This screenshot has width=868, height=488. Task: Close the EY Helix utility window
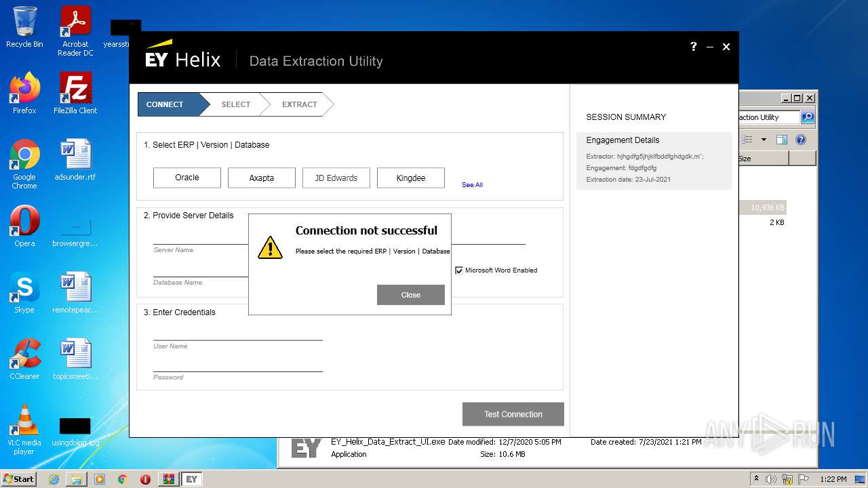point(726,47)
